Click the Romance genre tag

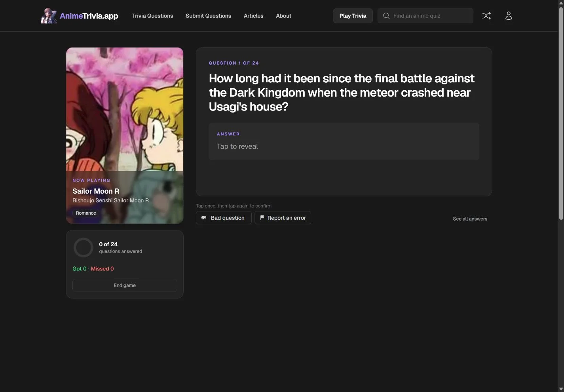[x=86, y=213]
